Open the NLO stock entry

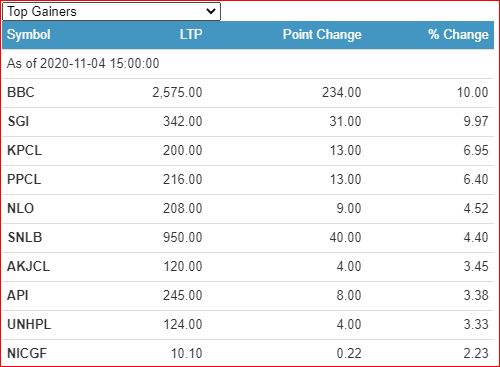20,208
